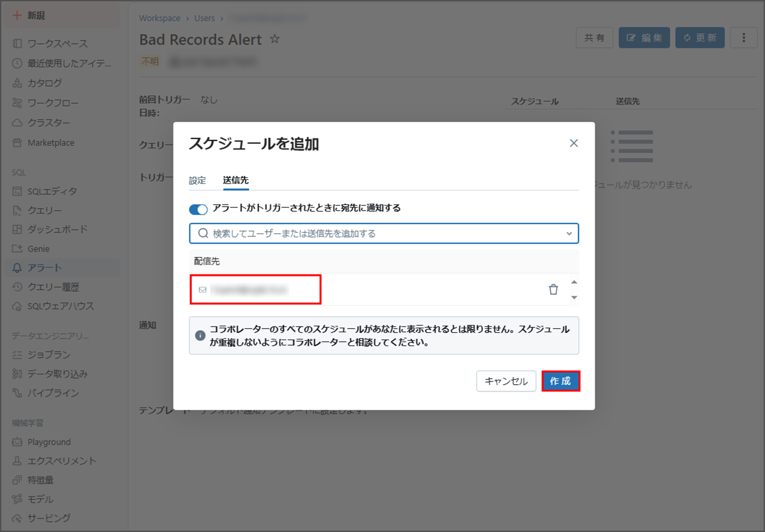Screen dimensions: 765x532
Task: Switch to the 設定 tab
Action: click(x=197, y=181)
